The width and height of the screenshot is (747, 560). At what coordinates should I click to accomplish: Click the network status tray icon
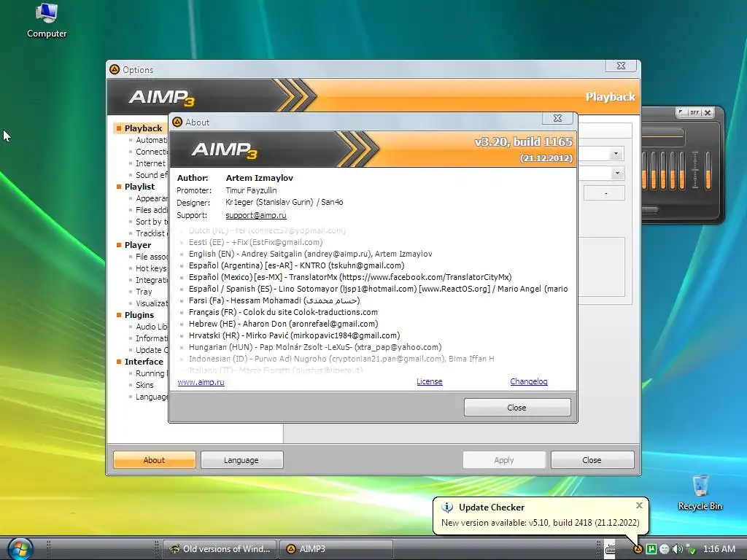click(690, 549)
